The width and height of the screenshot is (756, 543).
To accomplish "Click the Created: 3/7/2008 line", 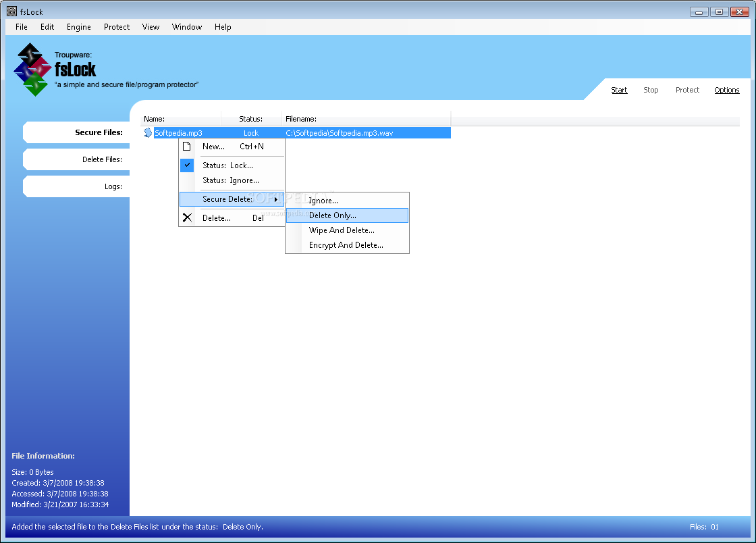I will [58, 483].
